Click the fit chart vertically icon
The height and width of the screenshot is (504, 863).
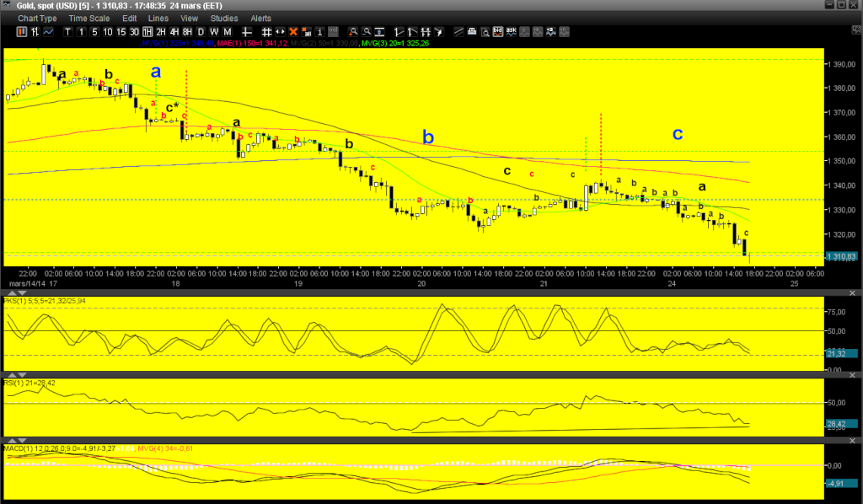[380, 32]
